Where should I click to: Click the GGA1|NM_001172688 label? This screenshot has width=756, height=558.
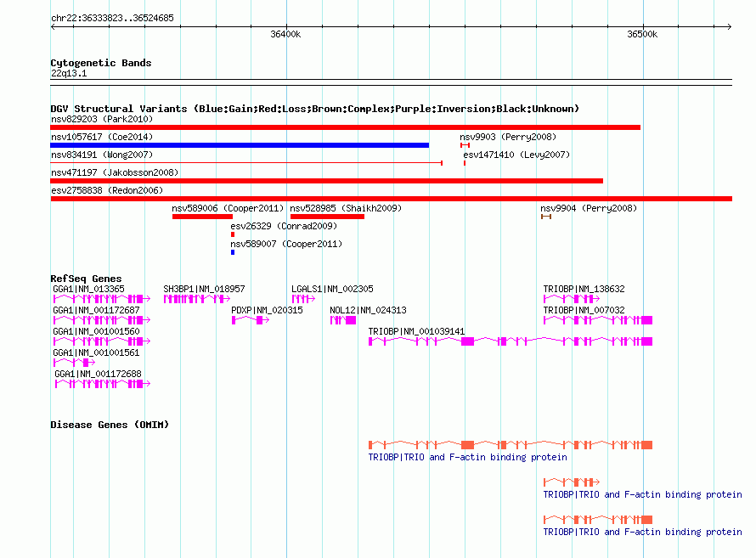[98, 374]
